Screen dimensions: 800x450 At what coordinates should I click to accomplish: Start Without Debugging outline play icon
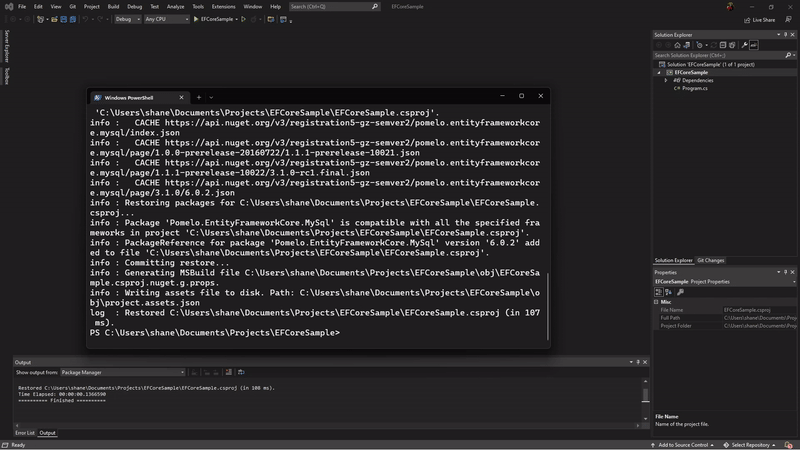[x=243, y=19]
